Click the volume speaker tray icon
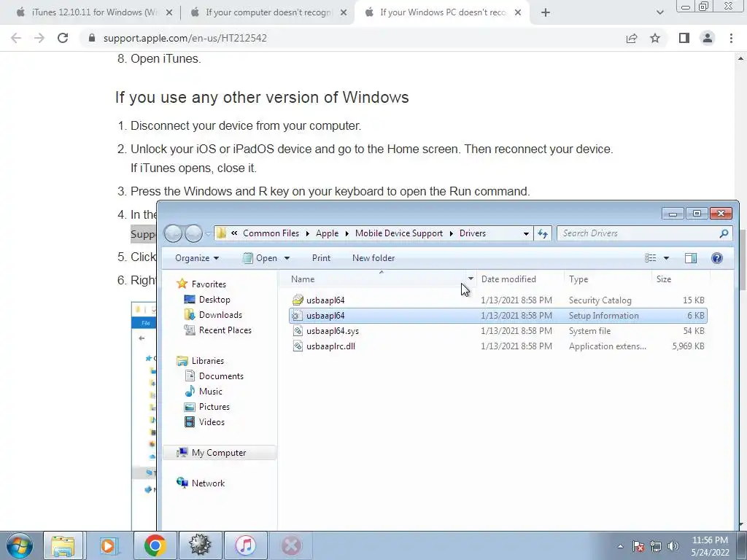This screenshot has height=560, width=747. click(x=673, y=546)
